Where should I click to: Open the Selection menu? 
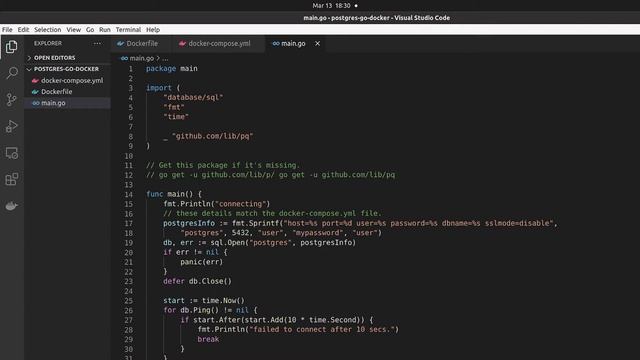[47, 29]
